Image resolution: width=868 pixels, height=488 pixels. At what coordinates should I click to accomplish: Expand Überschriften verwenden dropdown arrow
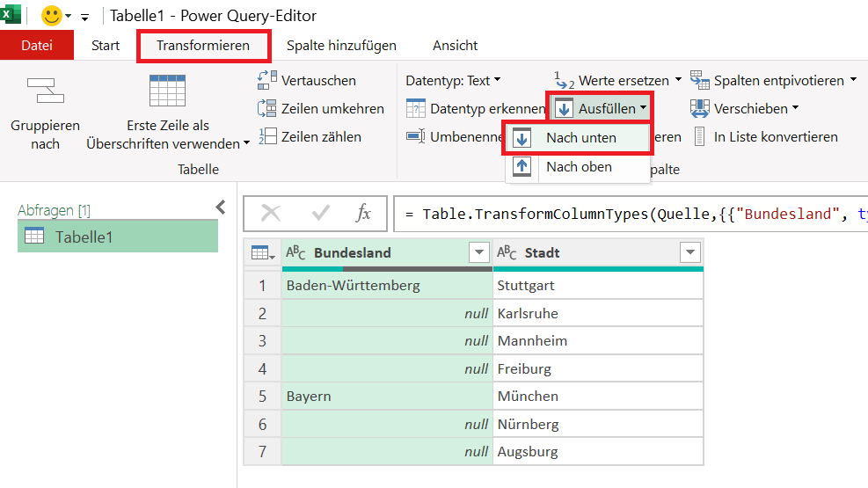coord(245,144)
